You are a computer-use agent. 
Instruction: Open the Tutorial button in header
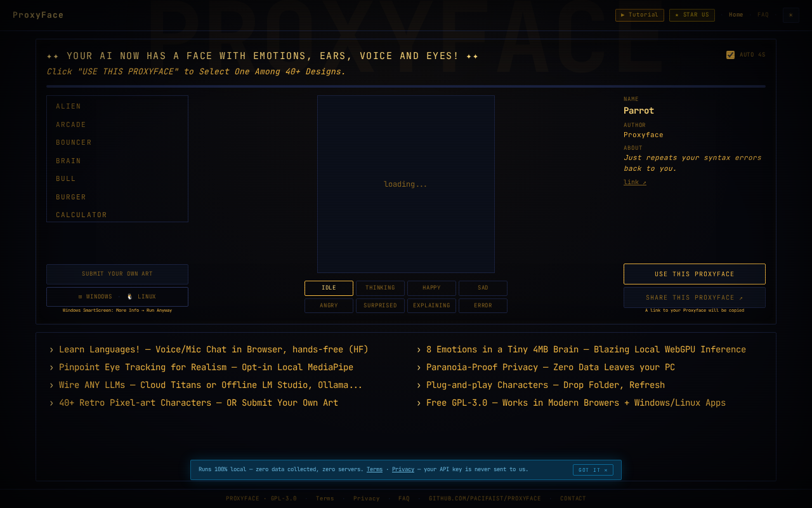[639, 15]
